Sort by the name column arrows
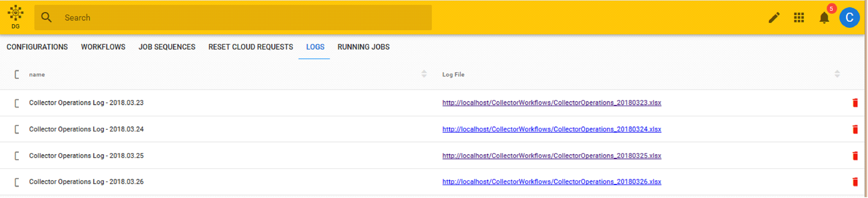This screenshot has width=868, height=198. 424,74
